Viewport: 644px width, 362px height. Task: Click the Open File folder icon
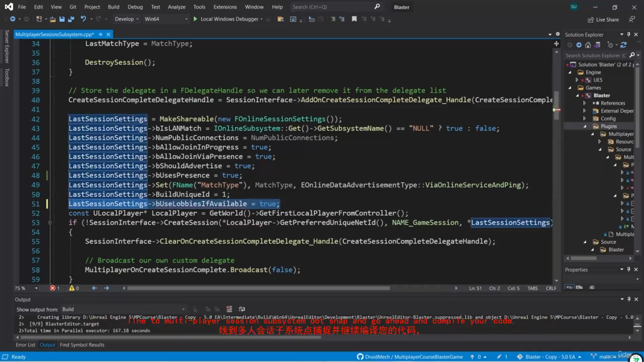(53, 19)
